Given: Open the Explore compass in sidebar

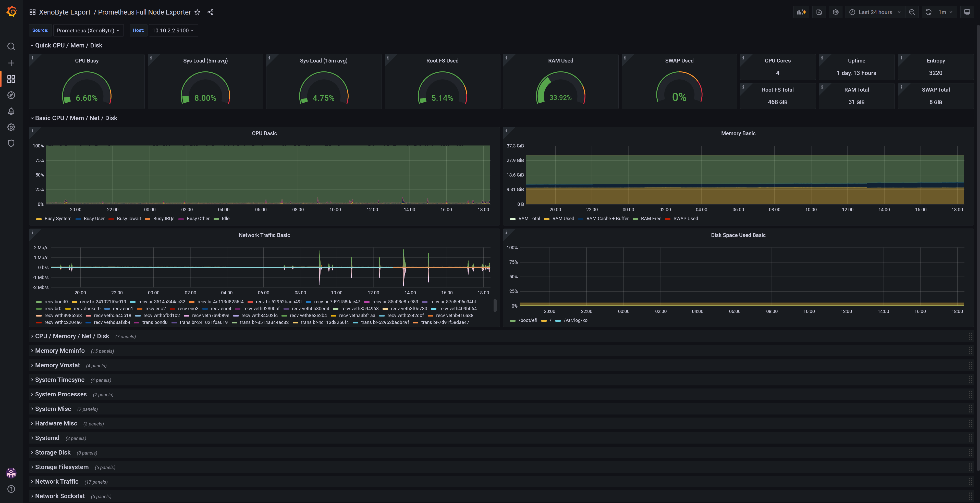Looking at the screenshot, I should (11, 95).
